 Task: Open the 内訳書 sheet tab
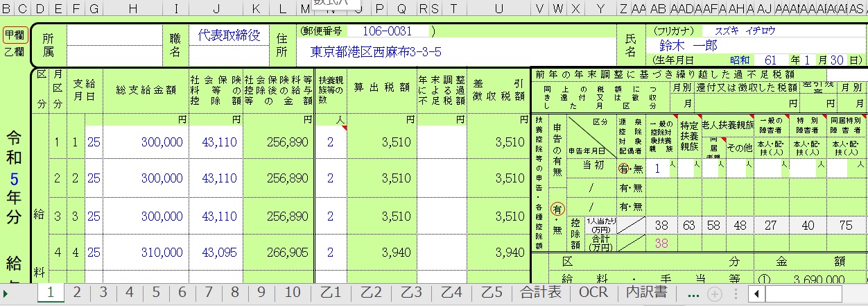[x=646, y=292]
